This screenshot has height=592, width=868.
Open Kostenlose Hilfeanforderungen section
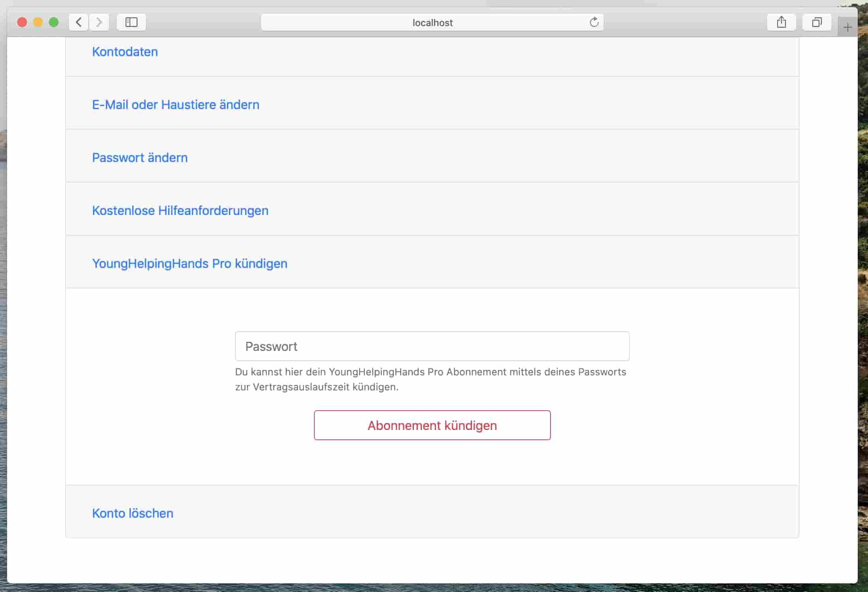tap(180, 211)
